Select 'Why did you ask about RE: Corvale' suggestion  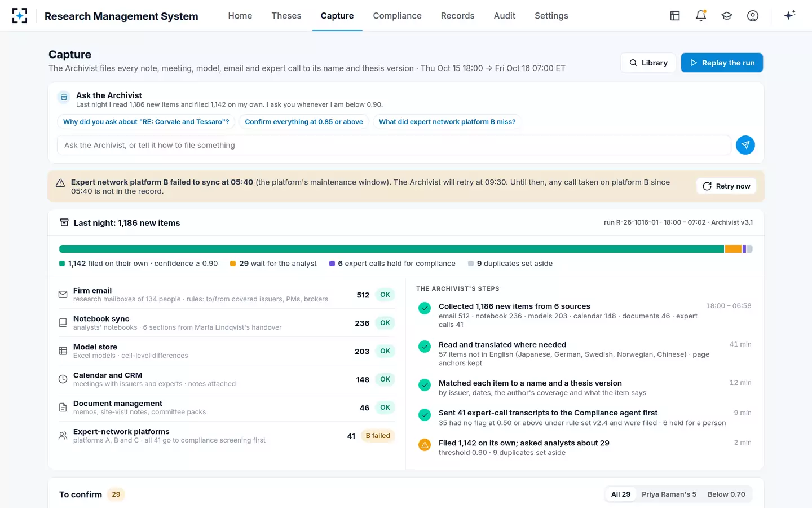(146, 122)
